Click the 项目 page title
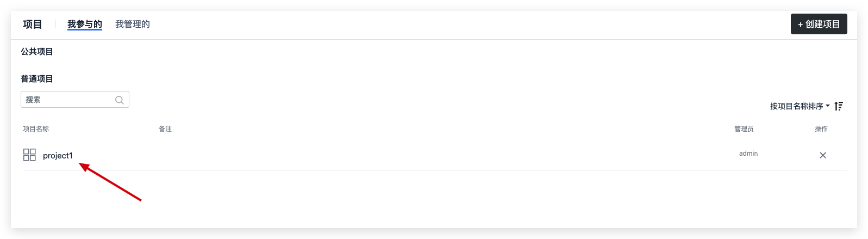Viewport: 868px width, 239px height. pyautogui.click(x=33, y=24)
